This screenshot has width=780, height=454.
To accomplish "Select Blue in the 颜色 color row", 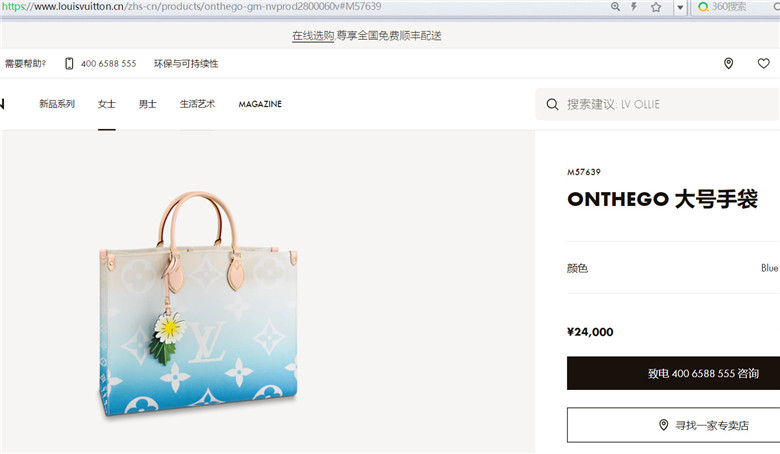I will (x=769, y=268).
